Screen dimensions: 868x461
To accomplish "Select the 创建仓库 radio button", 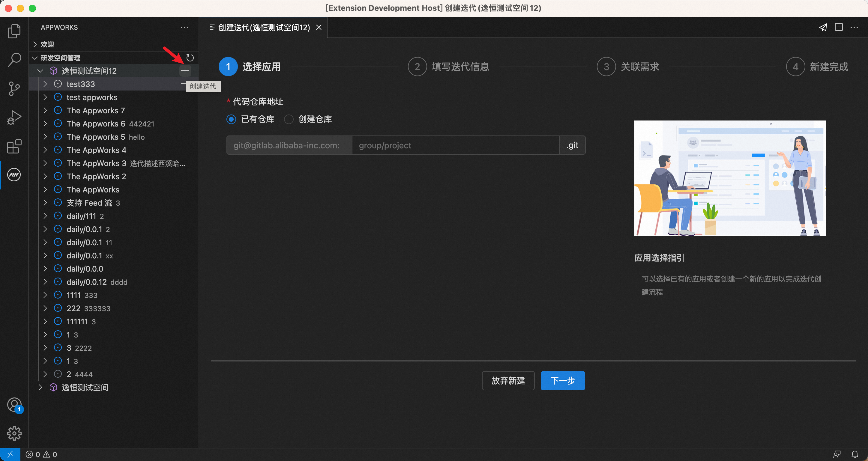I will coord(289,119).
